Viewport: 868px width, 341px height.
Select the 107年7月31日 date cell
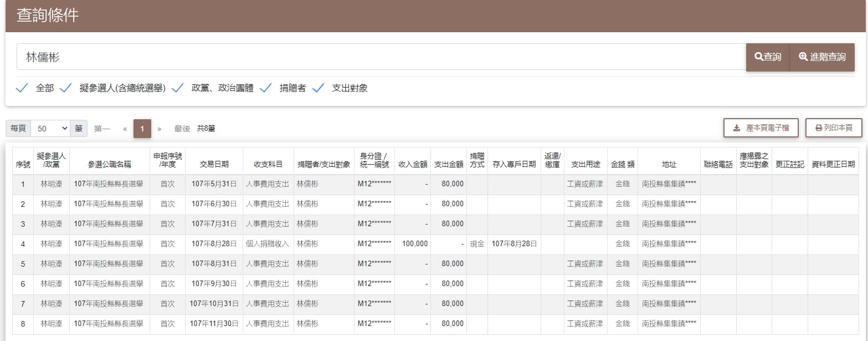pos(214,224)
